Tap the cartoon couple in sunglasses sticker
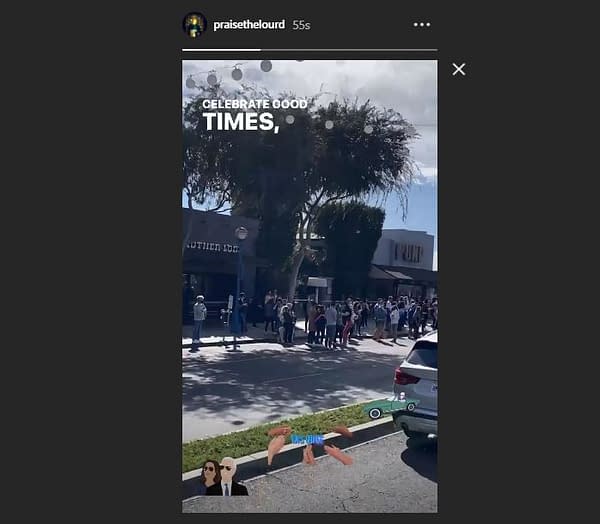 (x=222, y=477)
